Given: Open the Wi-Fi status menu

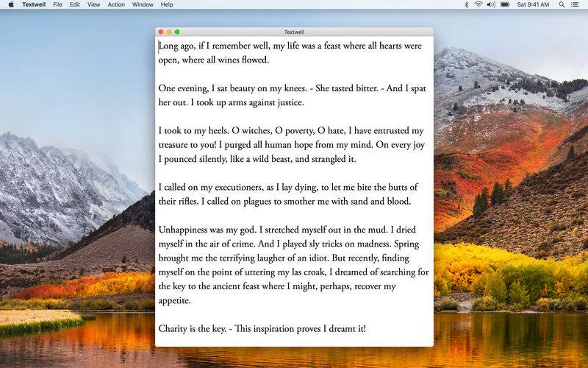Looking at the screenshot, I should 478,4.
